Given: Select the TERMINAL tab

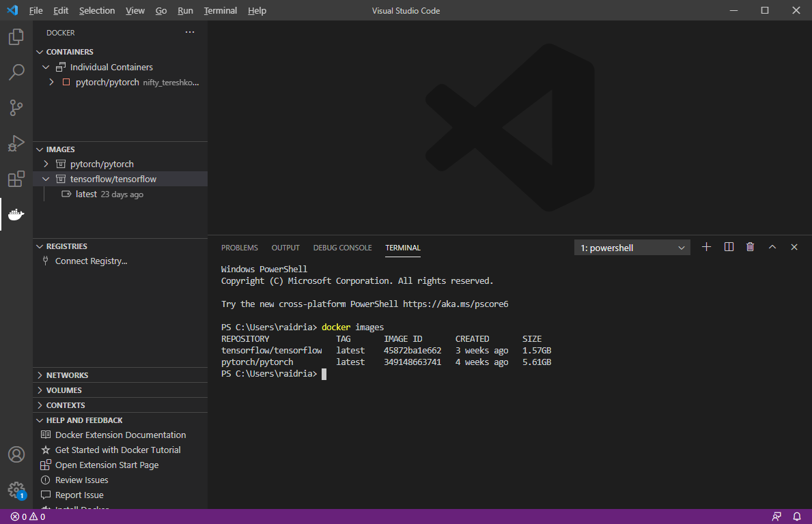Looking at the screenshot, I should [403, 248].
